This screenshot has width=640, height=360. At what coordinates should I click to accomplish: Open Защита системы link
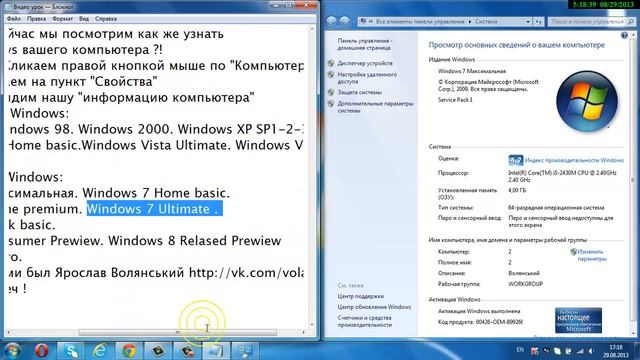point(359,92)
